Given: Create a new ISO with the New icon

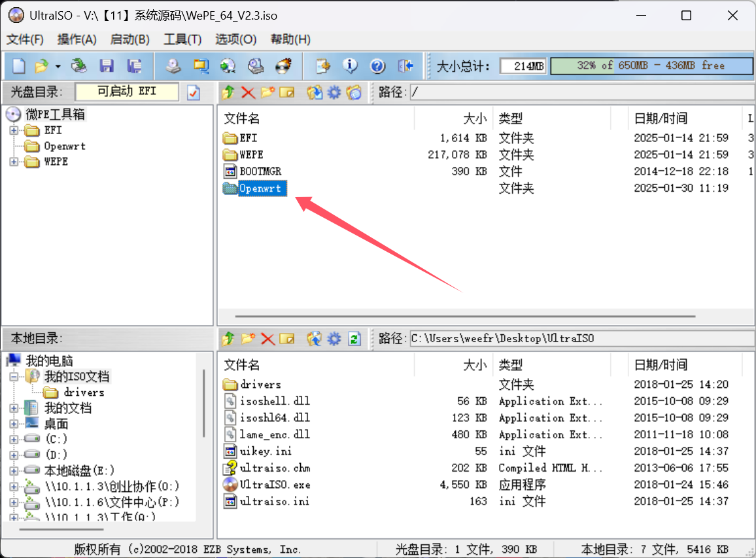Looking at the screenshot, I should pyautogui.click(x=19, y=65).
